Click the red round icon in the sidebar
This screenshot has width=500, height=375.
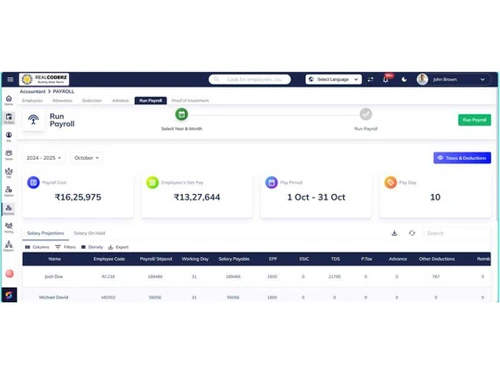pos(9,274)
